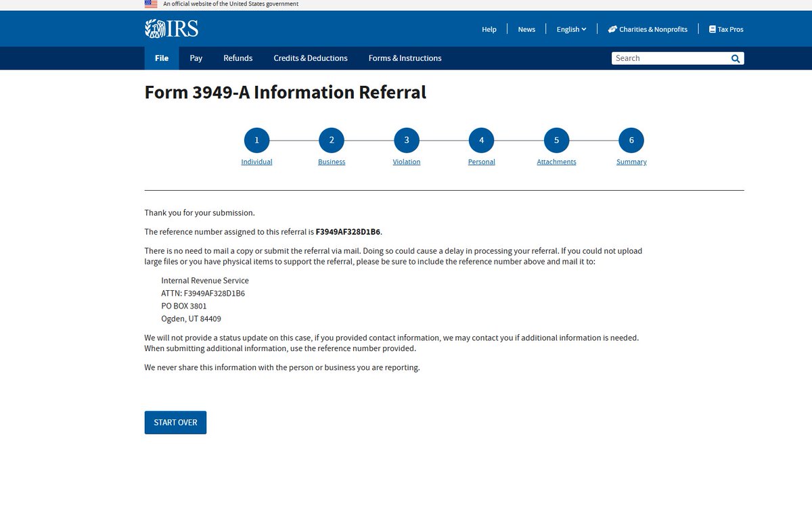Click the 'Ogden, UT 84409' line
This screenshot has height=510, width=812.
point(191,319)
